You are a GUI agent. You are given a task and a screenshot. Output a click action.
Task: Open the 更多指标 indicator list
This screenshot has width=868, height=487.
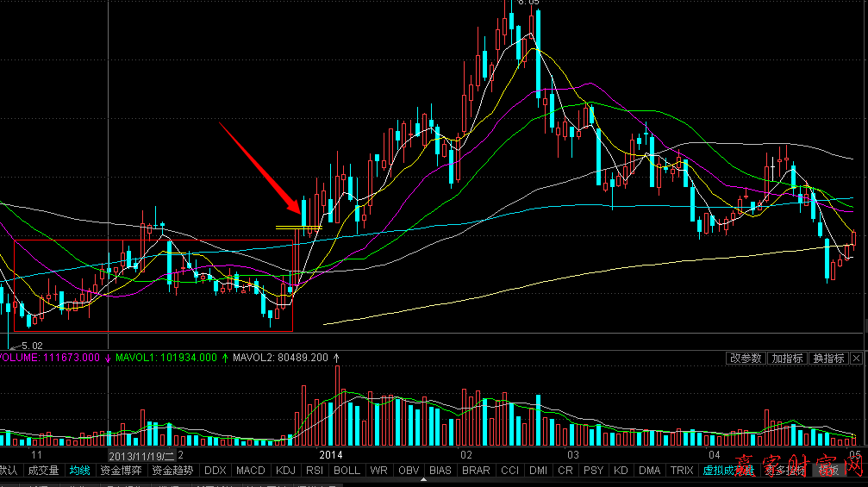783,471
